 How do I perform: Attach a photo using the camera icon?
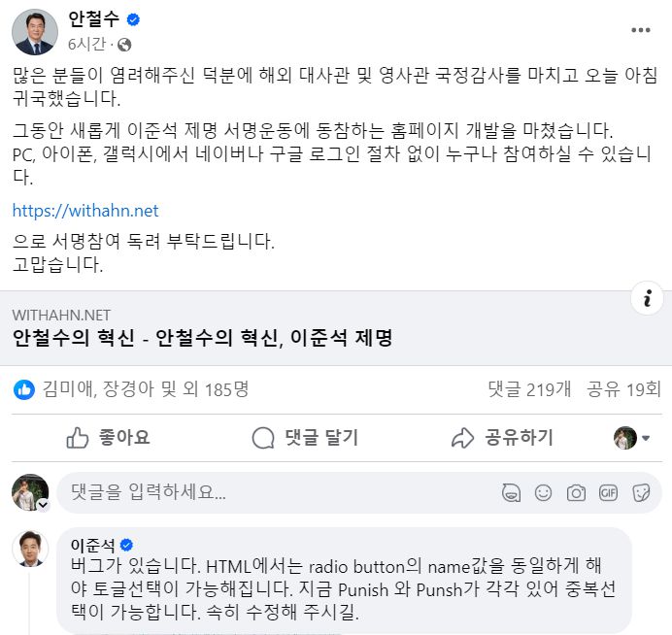coord(576,493)
